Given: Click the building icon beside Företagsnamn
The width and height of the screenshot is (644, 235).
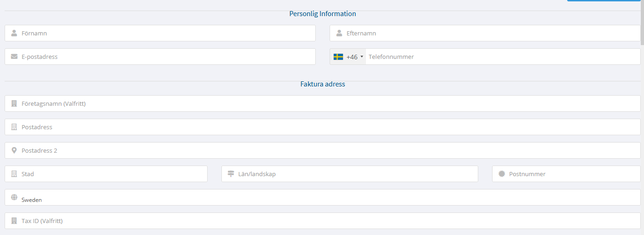Looking at the screenshot, I should (14, 103).
